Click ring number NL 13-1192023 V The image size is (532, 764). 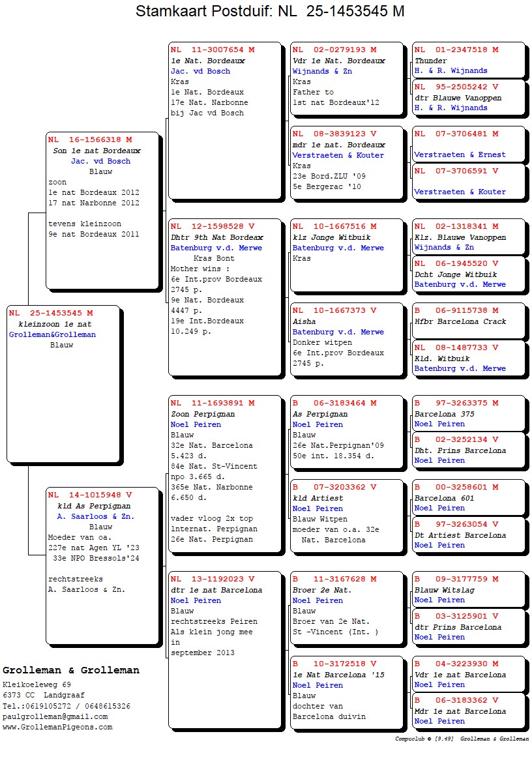[213, 580]
